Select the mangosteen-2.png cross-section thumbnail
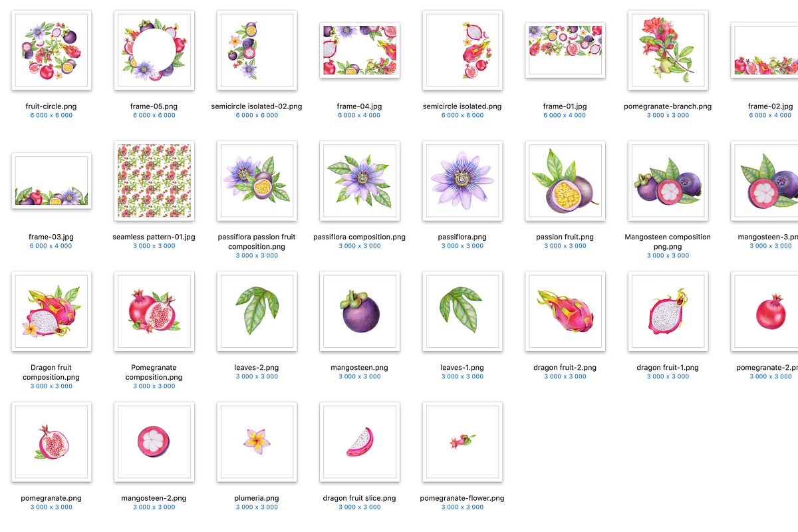The image size is (798, 532). pyautogui.click(x=154, y=442)
